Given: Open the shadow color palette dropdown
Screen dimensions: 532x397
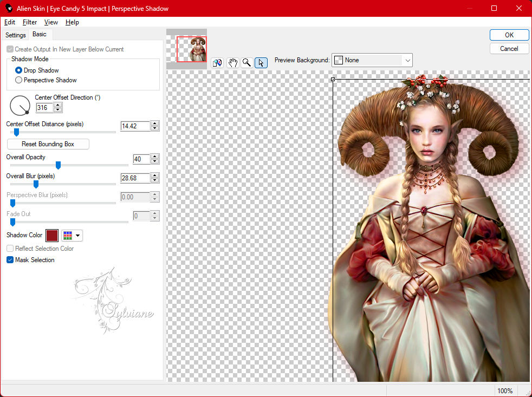Looking at the screenshot, I should point(72,236).
